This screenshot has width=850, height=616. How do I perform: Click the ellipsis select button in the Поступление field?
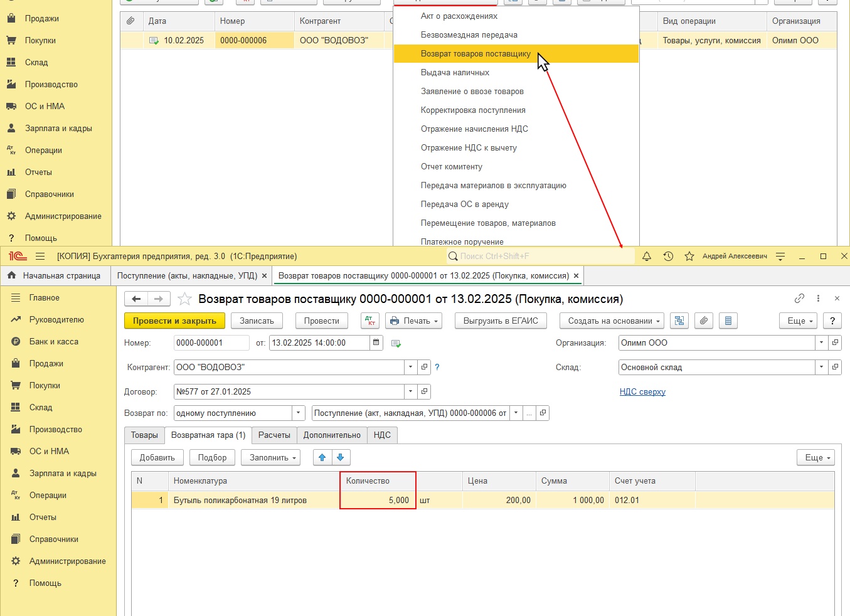(x=529, y=413)
